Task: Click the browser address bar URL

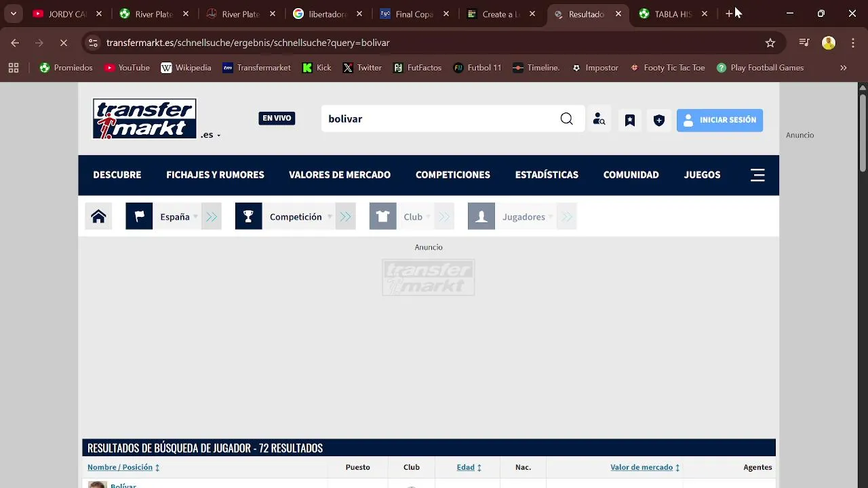Action: click(x=248, y=43)
